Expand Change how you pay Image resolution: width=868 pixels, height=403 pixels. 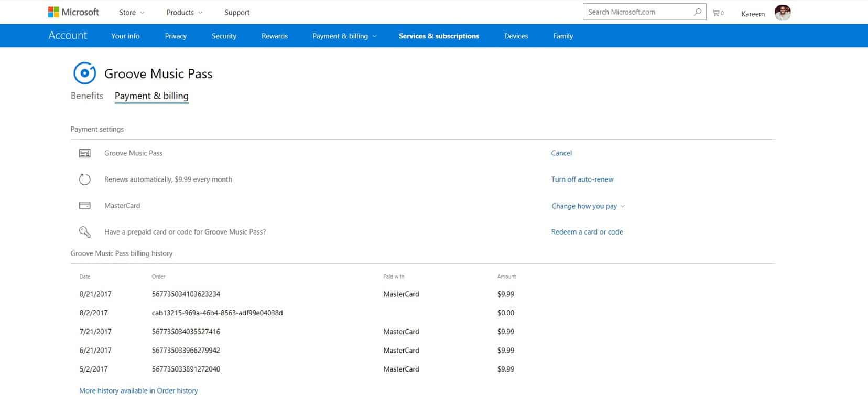(x=588, y=206)
